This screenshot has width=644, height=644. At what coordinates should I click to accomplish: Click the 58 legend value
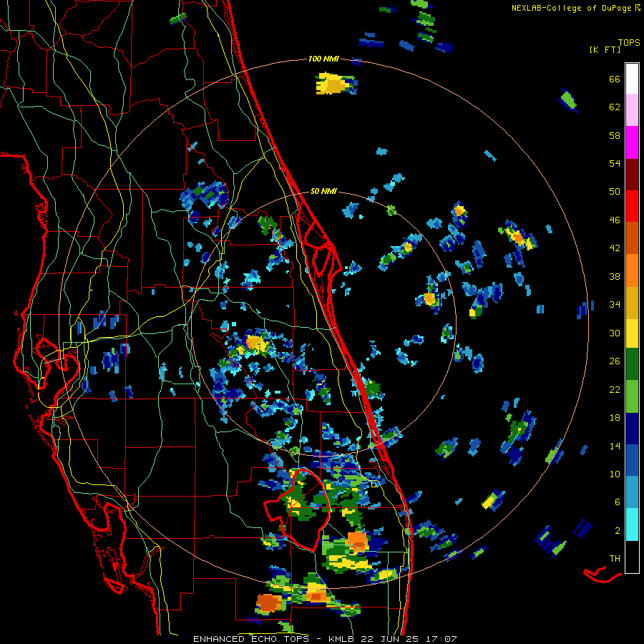(615, 135)
